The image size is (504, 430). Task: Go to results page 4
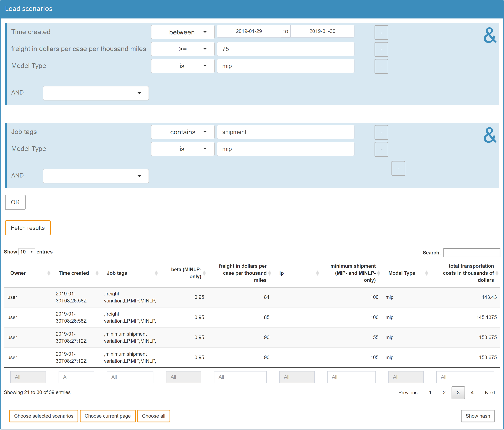(x=472, y=393)
